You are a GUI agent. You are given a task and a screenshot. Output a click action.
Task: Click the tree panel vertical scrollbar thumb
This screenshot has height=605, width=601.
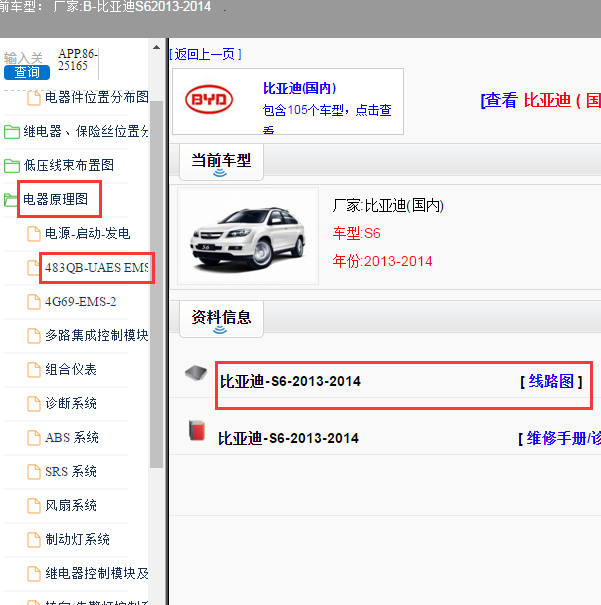pyautogui.click(x=156, y=284)
